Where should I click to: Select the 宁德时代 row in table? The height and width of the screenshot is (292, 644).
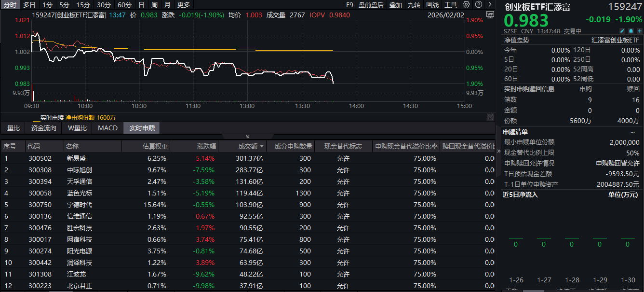79,205
